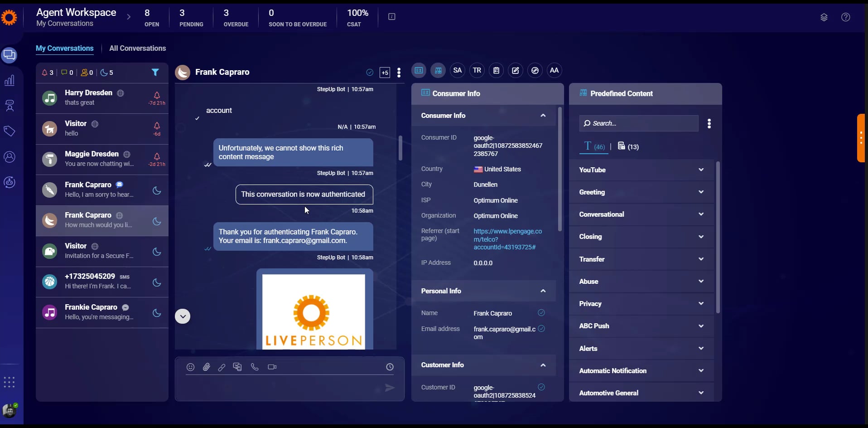Type in the Predefined Content search field
Viewport: 868px width, 428px height.
638,123
